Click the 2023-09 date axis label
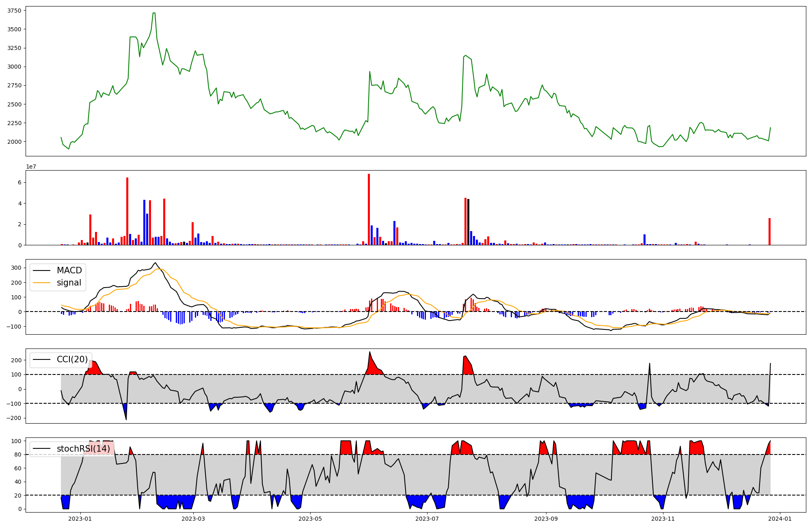 [546, 519]
